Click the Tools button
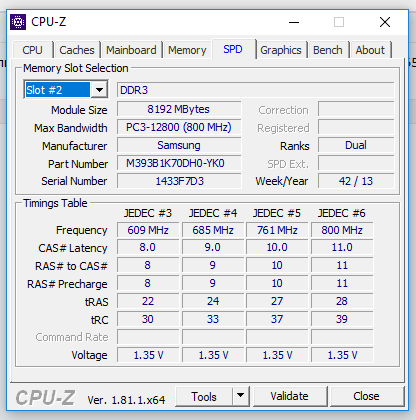Image resolution: width=416 pixels, height=420 pixels. coord(204,396)
